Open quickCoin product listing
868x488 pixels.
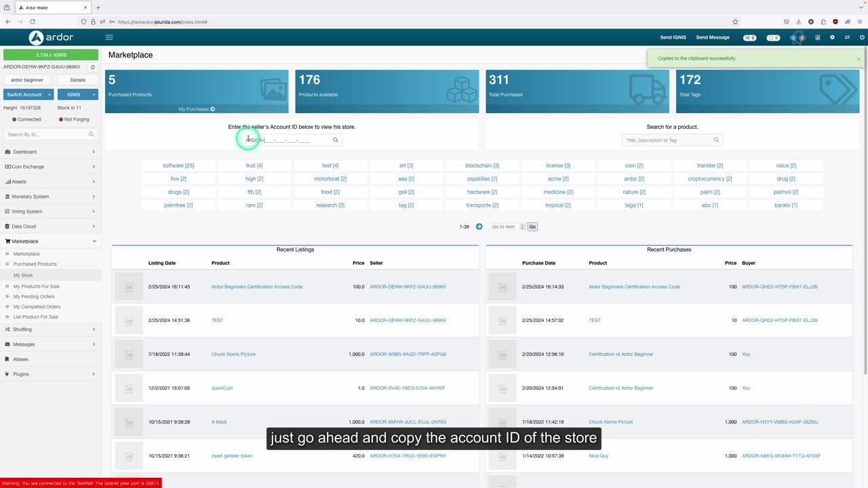point(222,388)
